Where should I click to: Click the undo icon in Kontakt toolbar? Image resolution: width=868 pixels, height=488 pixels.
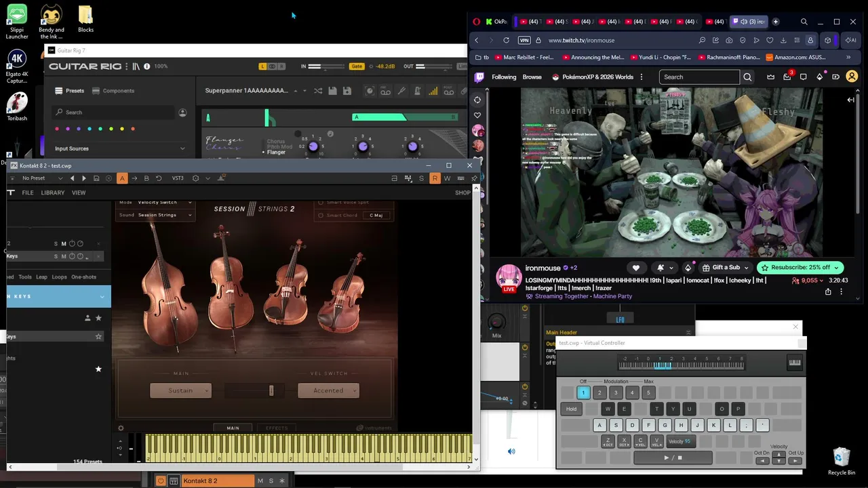click(x=159, y=178)
